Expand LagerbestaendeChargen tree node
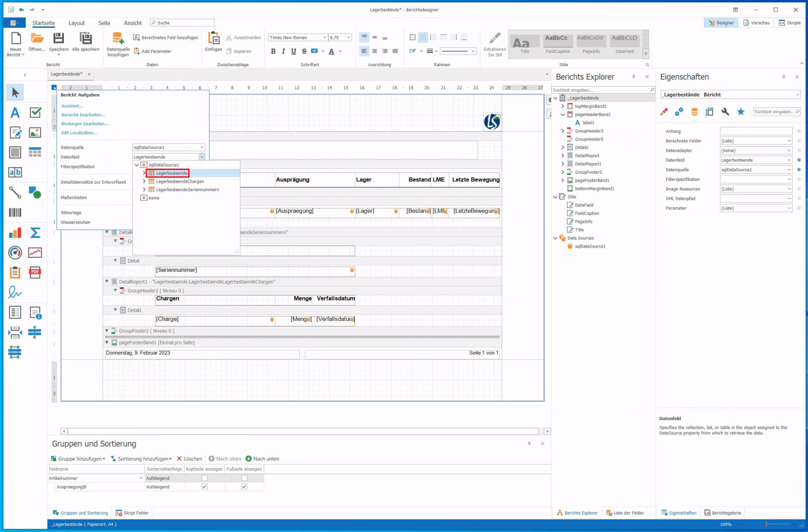Viewport: 808px width, 532px height. [x=144, y=181]
